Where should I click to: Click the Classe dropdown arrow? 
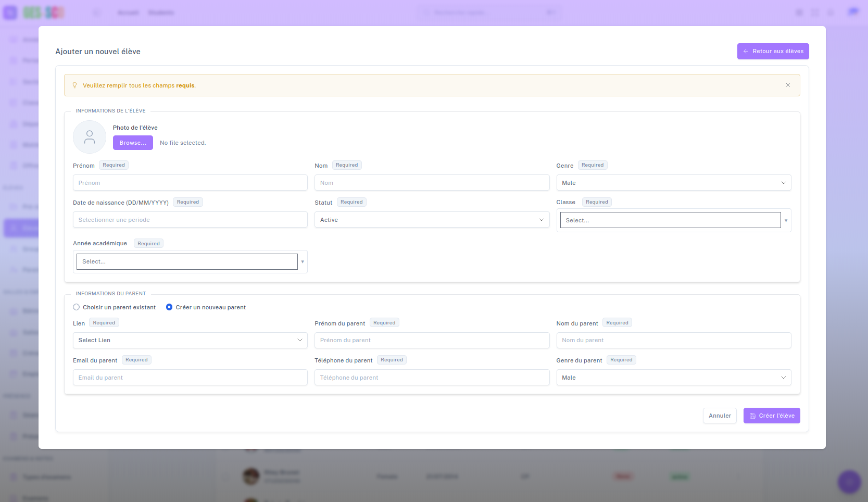786,221
